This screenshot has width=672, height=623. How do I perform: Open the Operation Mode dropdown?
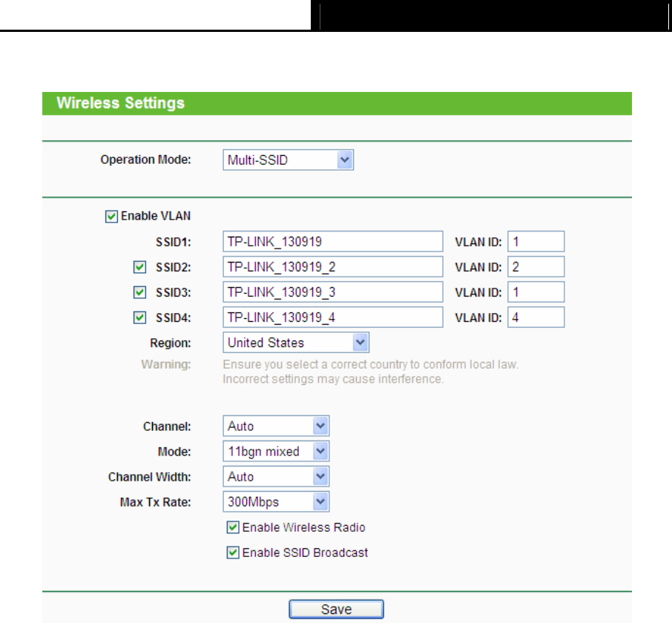[x=288, y=159]
